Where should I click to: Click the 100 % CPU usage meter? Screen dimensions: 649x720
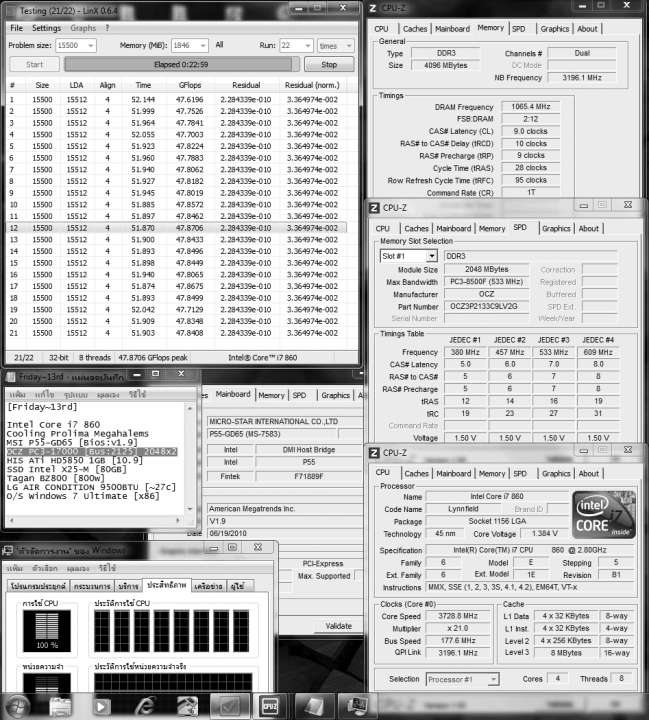click(x=47, y=630)
